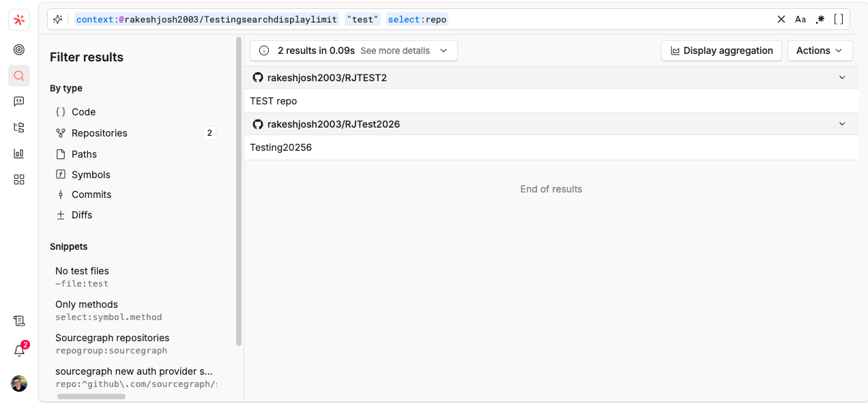This screenshot has width=868, height=404.
Task: Open notifications bell with badge
Action: tap(18, 350)
